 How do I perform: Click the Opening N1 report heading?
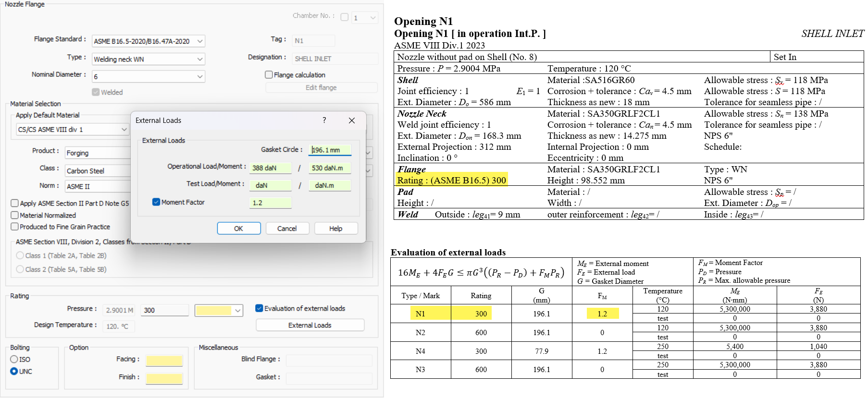(x=423, y=21)
